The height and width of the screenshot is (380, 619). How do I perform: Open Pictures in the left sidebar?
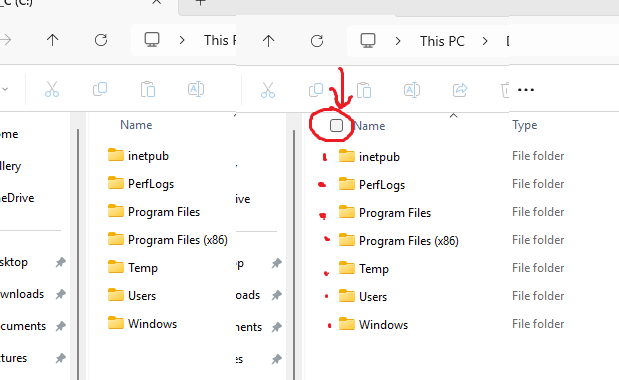[13, 358]
